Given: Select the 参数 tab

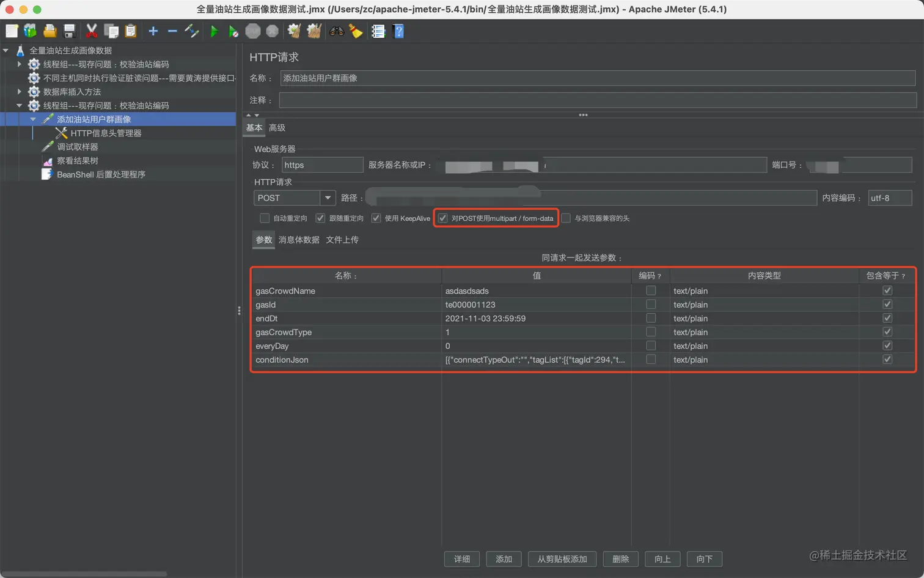Looking at the screenshot, I should [264, 240].
